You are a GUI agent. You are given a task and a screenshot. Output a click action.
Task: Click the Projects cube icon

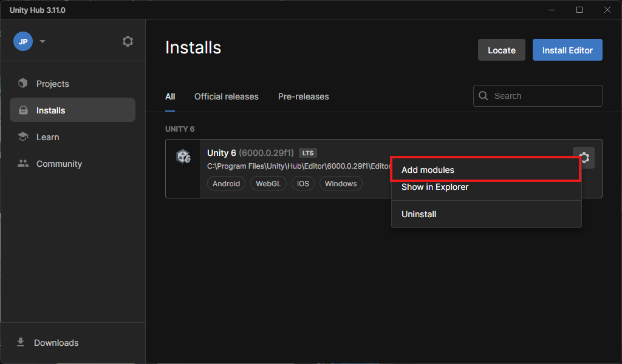(23, 83)
